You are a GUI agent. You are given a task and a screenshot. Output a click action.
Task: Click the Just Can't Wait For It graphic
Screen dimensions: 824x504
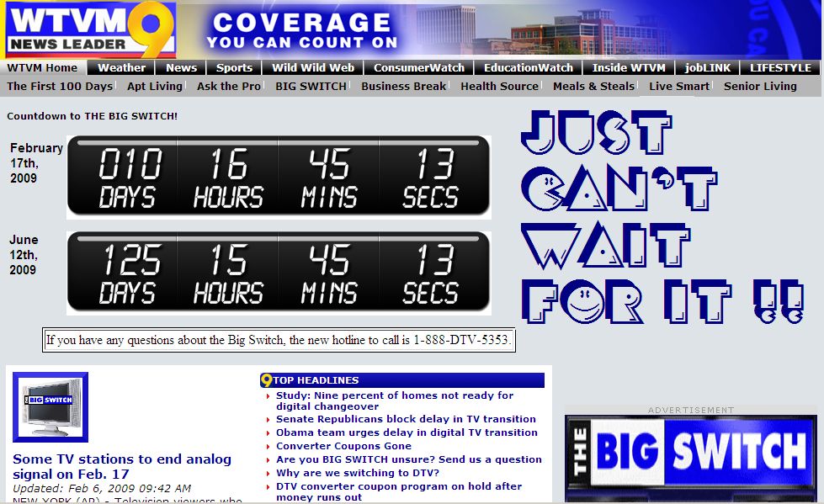click(x=662, y=216)
